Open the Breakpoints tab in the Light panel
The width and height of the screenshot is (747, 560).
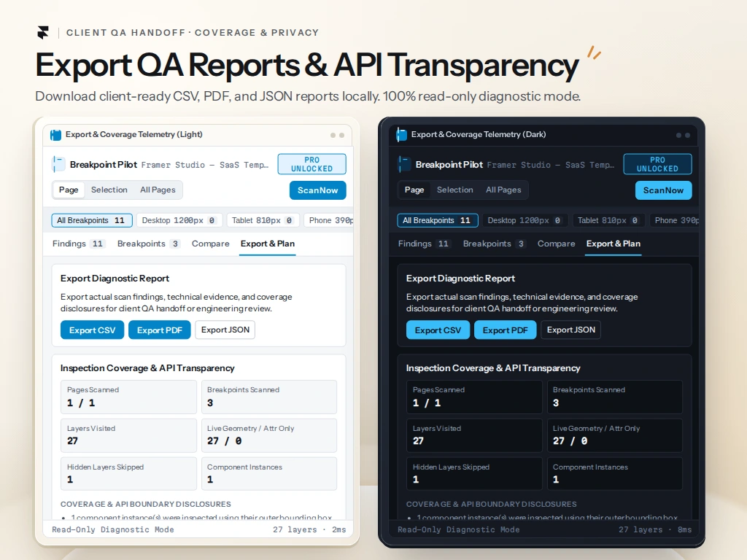pos(149,244)
